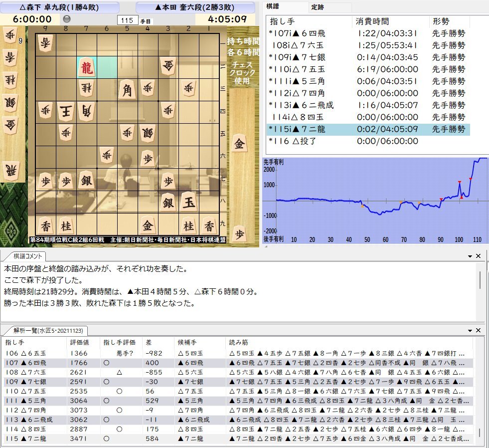The height and width of the screenshot is (448, 489).
Task: Click the 指し手 column header in kifu list
Action: click(x=309, y=21)
